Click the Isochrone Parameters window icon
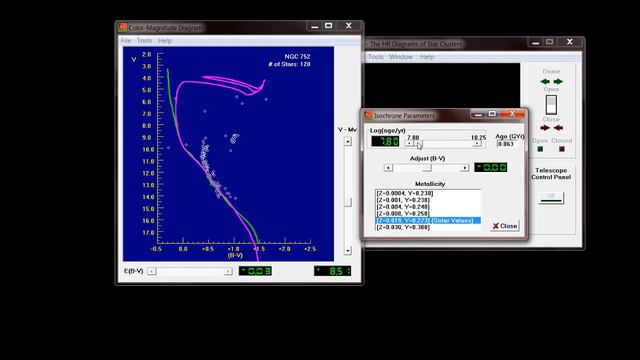The width and height of the screenshot is (640, 360). tap(369, 116)
